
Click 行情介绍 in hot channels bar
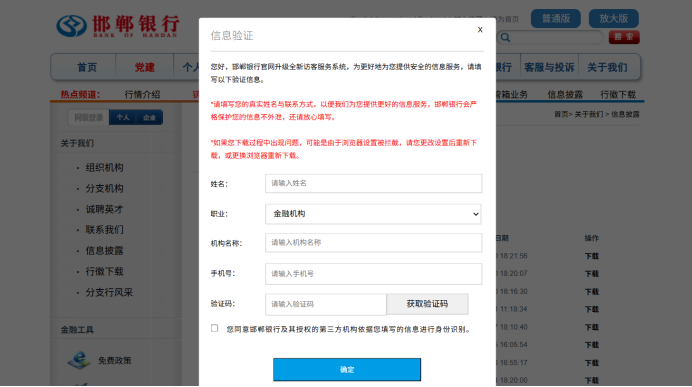tap(142, 94)
